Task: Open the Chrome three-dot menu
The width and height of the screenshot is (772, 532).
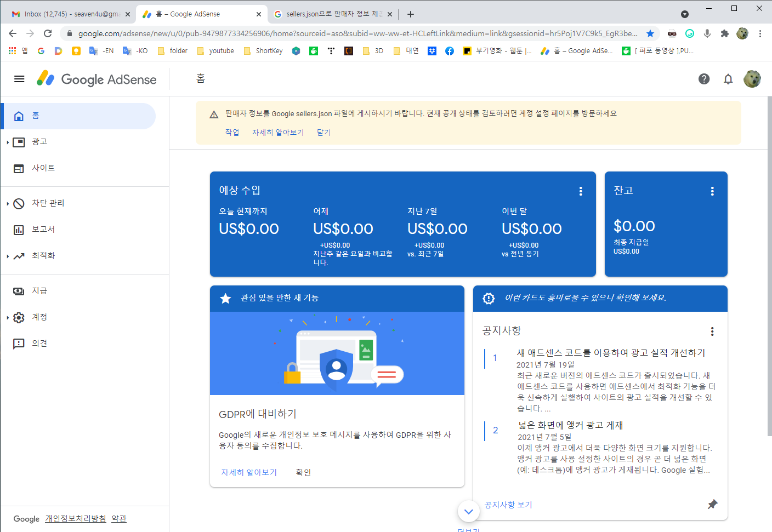Action: tap(760, 33)
